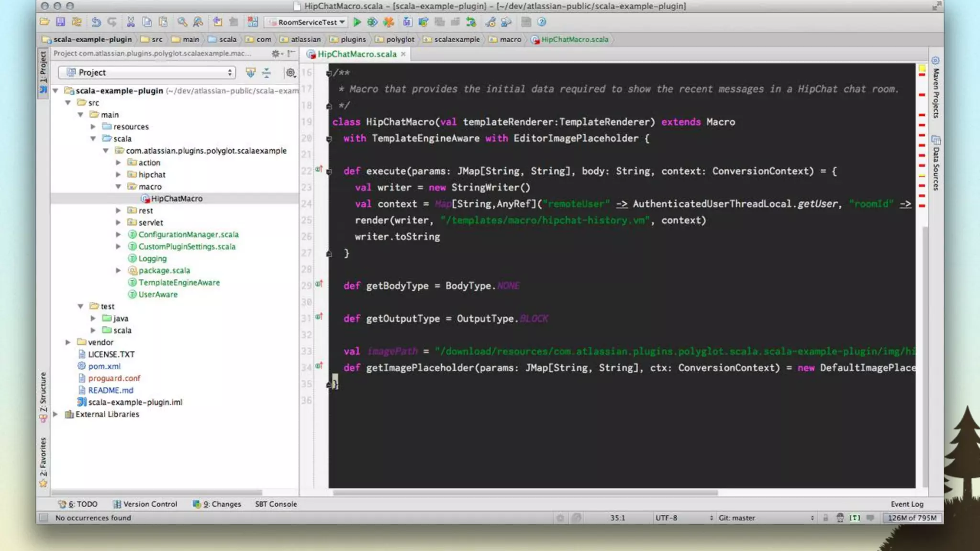Open the Help question mark icon
This screenshot has height=551, width=980.
click(x=541, y=22)
